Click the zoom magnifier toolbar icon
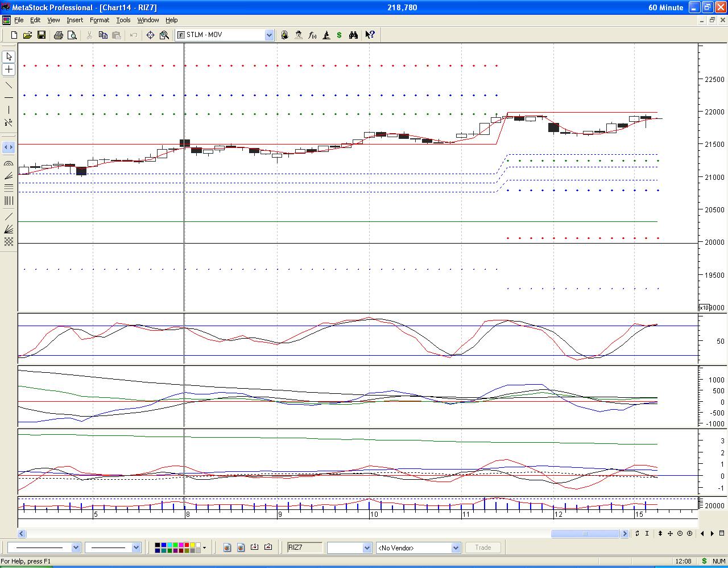Screen dimensions: 728x568 point(164,35)
